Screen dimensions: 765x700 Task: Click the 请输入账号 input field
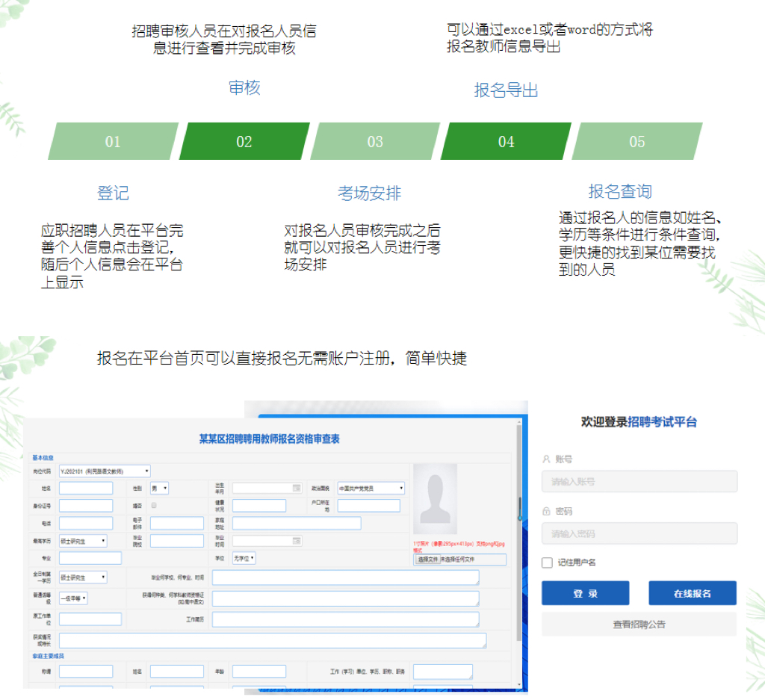(x=639, y=482)
